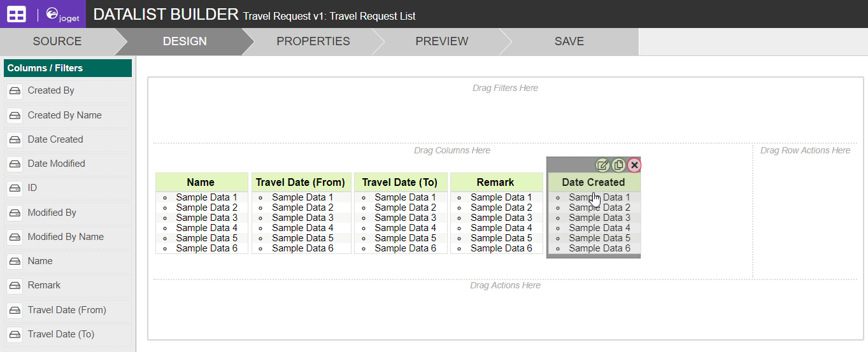Switch to the SOURCE step tab
The image size is (868, 352).
(x=57, y=41)
